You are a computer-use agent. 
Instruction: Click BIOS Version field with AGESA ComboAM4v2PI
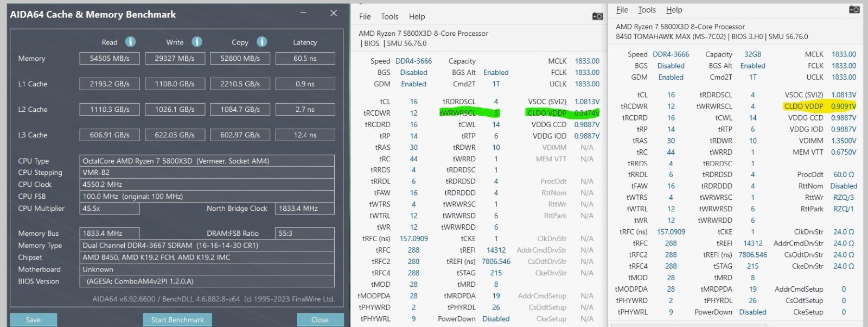click(207, 281)
